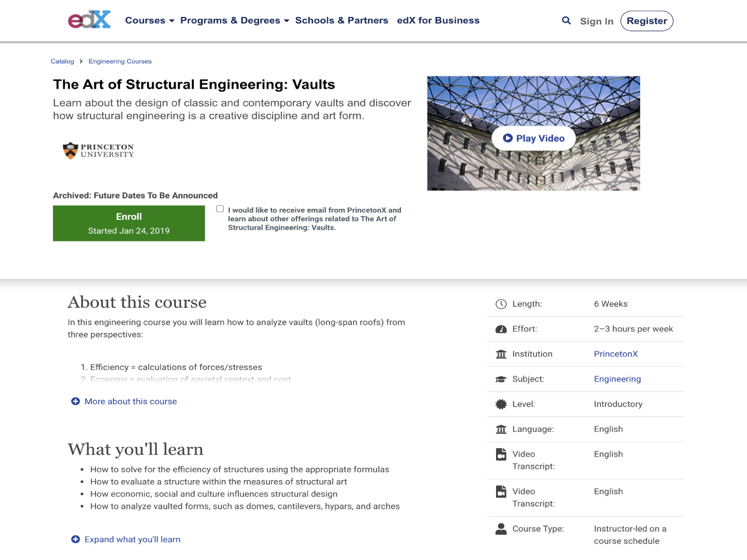Screen dimensions: 747x560
Task: Tick the PrincetonX email opt-in checkbox
Action: [220, 209]
